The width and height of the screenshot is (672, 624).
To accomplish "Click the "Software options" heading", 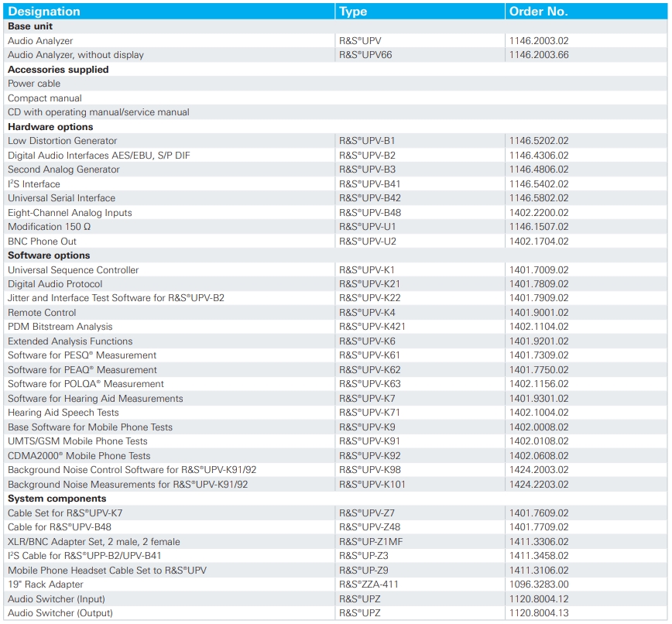I will (x=49, y=255).
